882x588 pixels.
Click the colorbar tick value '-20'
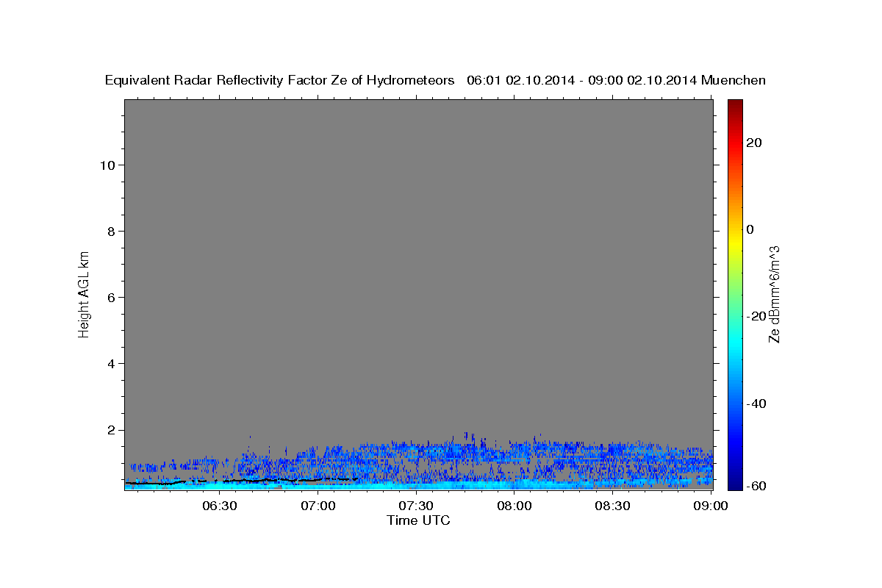[757, 316]
